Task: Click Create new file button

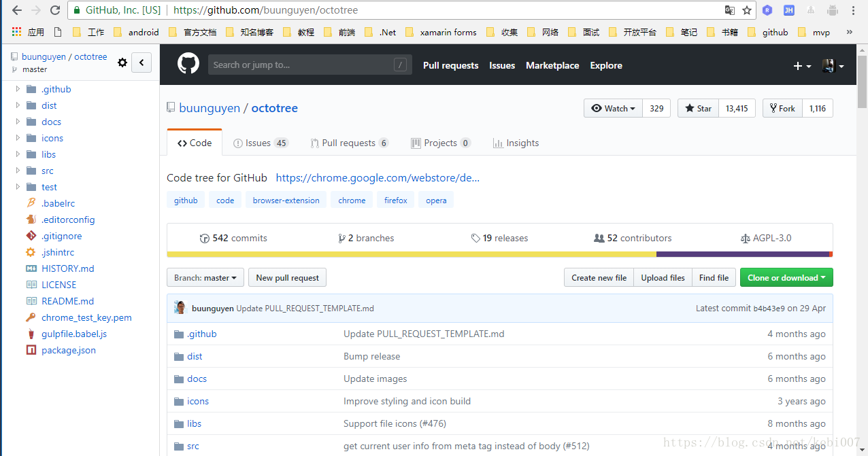Action: (x=599, y=277)
